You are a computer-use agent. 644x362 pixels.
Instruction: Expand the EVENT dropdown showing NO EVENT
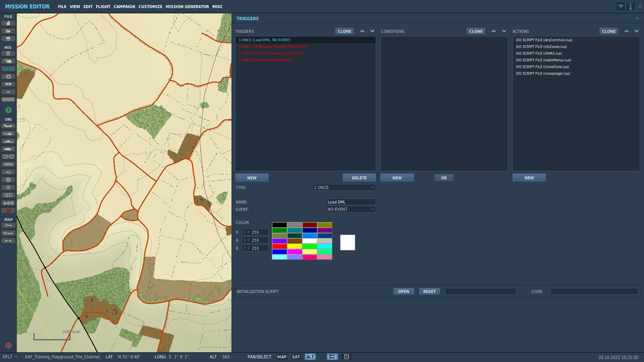pyautogui.click(x=350, y=209)
